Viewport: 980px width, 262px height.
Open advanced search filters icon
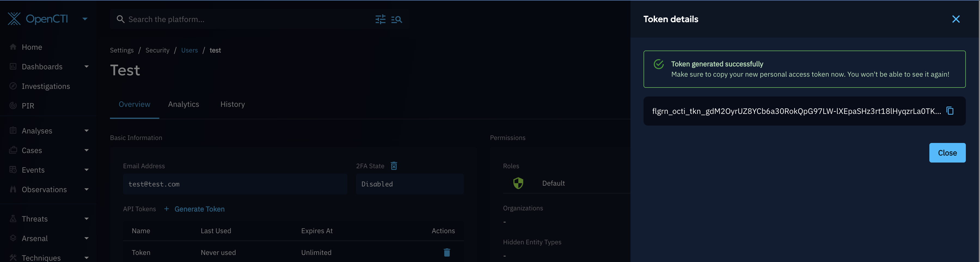pos(380,19)
